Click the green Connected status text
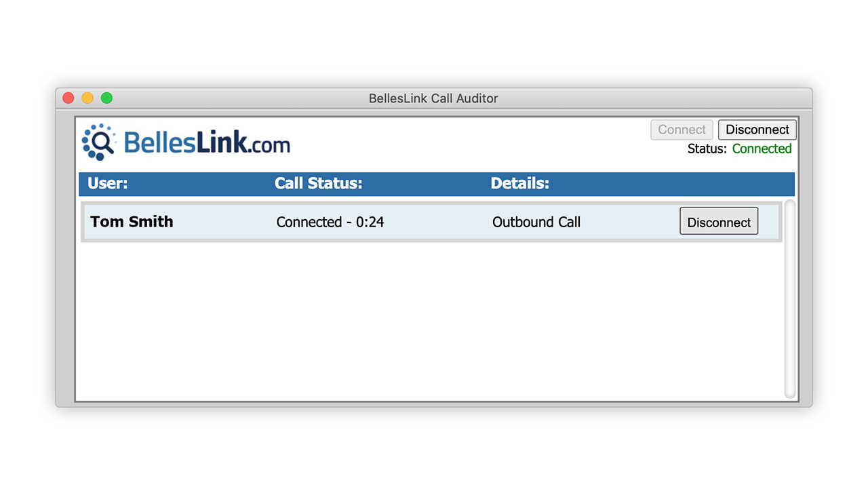 tap(762, 149)
